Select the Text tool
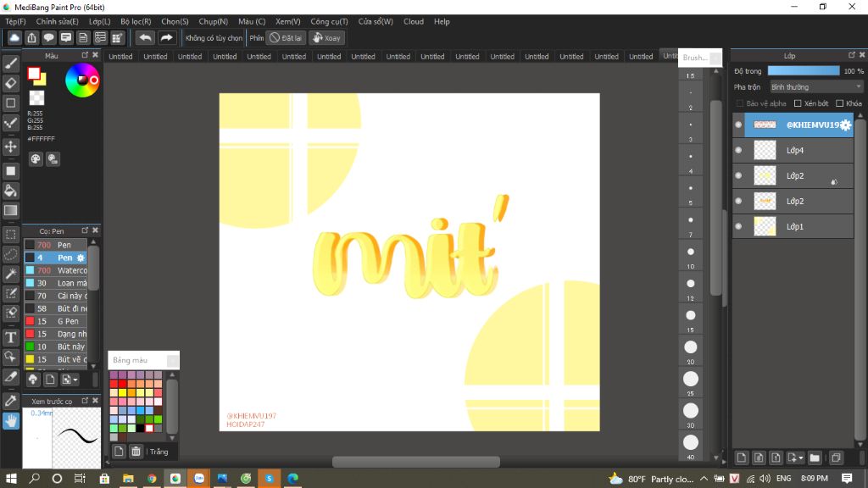This screenshot has height=488, width=868. tap(10, 337)
